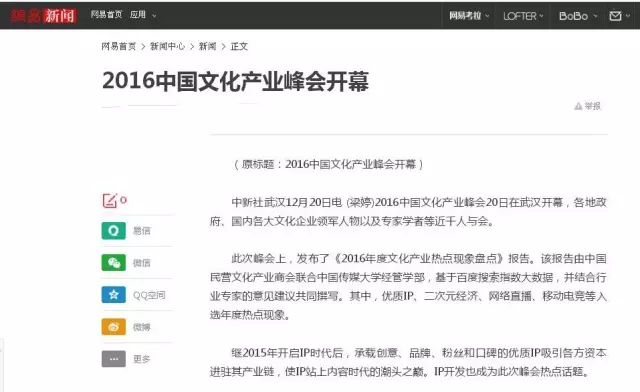Click the 举报 report warning icon

(x=578, y=106)
